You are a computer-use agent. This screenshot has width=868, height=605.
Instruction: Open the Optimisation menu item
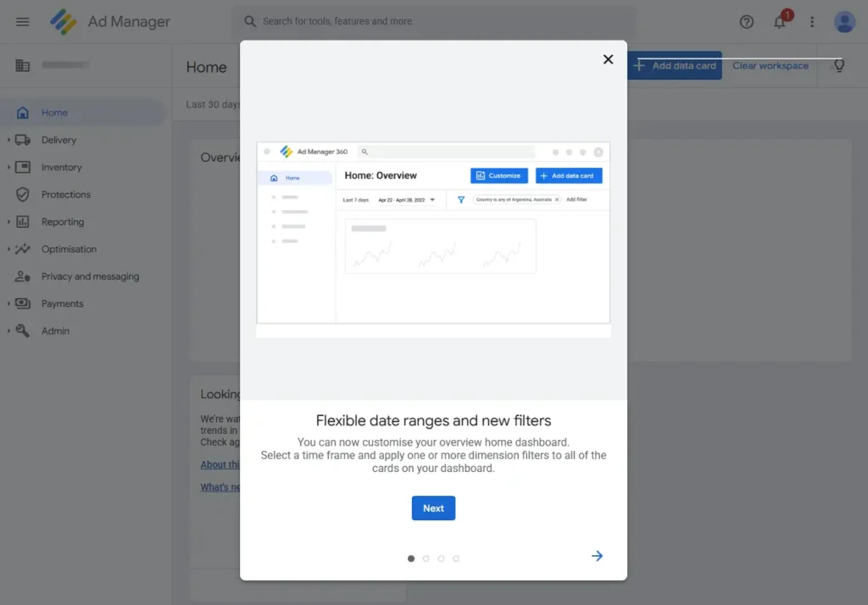pyautogui.click(x=69, y=249)
